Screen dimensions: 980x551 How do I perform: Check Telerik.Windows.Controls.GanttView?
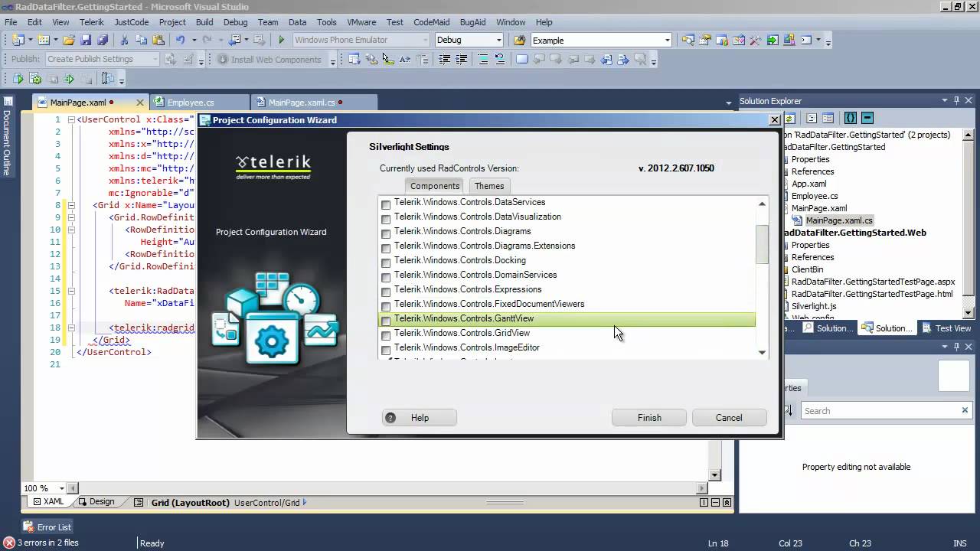[x=386, y=320]
